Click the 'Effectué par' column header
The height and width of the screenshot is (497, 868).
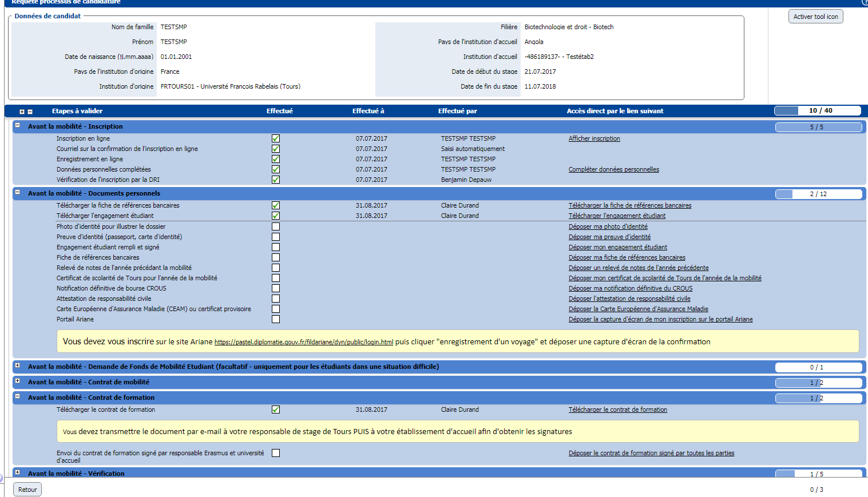[457, 111]
